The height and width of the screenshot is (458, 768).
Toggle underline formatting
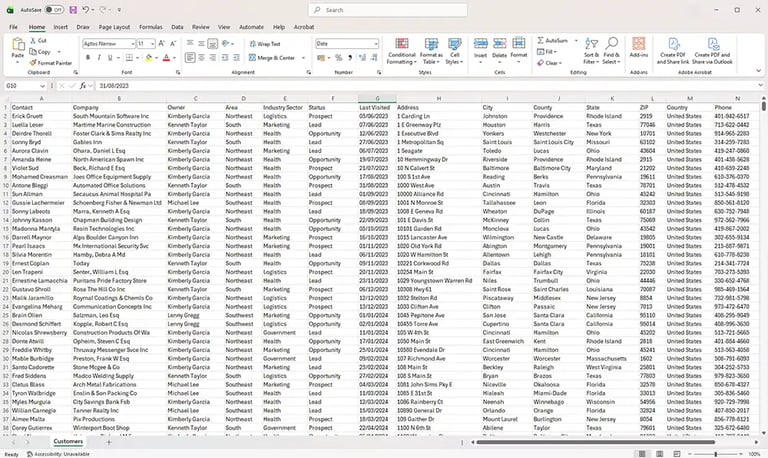pyautogui.click(x=110, y=58)
